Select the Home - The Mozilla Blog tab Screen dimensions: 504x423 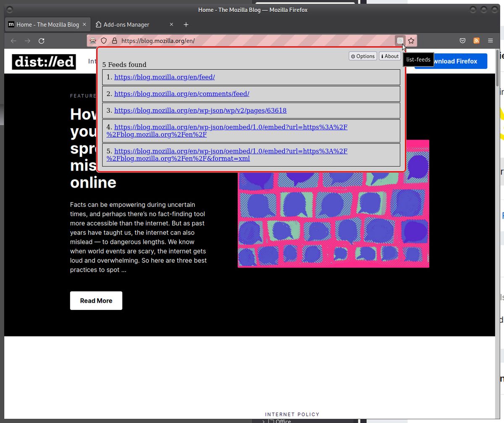coord(46,24)
